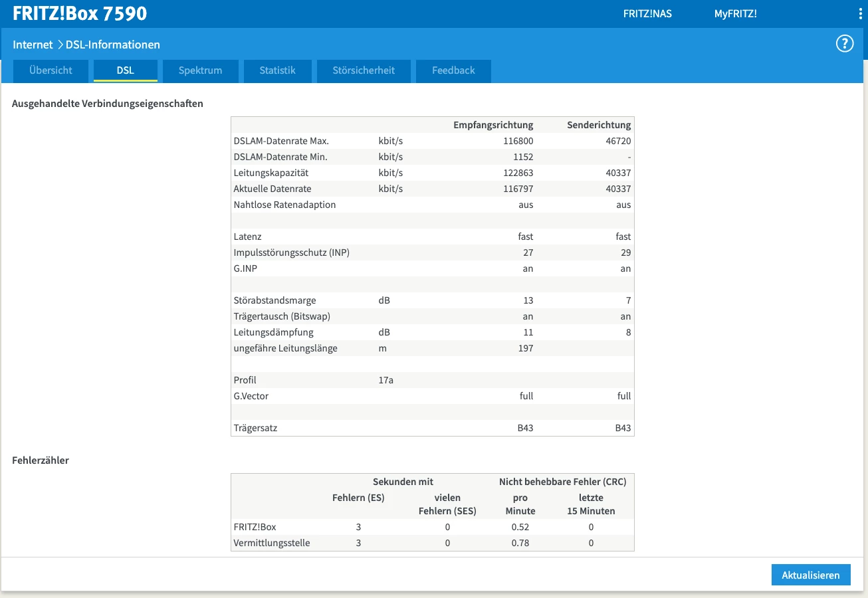Viewport: 868px width, 598px height.
Task: Click DSL-Informationen in the breadcrumb
Action: pos(112,45)
